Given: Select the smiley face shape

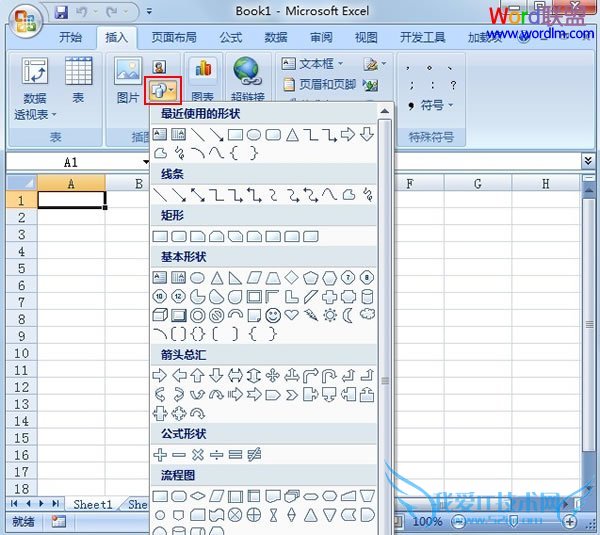Looking at the screenshot, I should [x=273, y=315].
